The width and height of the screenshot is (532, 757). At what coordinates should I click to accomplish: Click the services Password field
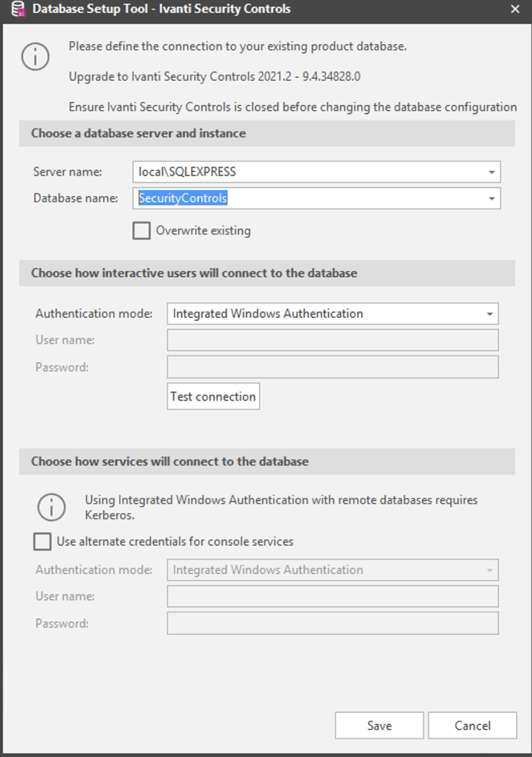coord(332,623)
